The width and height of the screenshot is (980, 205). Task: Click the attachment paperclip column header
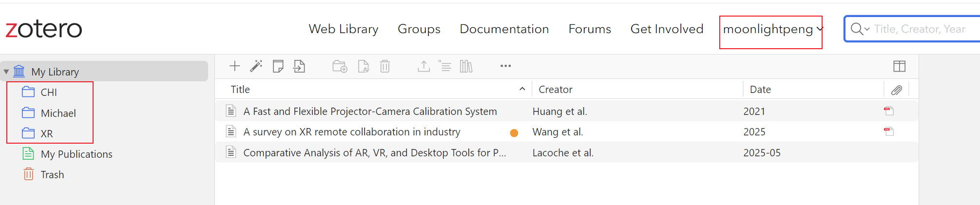(897, 90)
